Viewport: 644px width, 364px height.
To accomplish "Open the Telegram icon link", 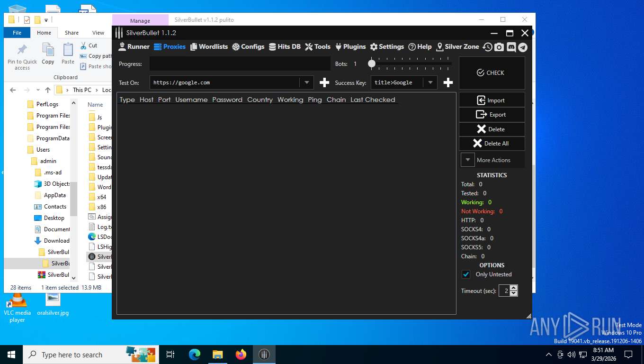I will [x=522, y=47].
